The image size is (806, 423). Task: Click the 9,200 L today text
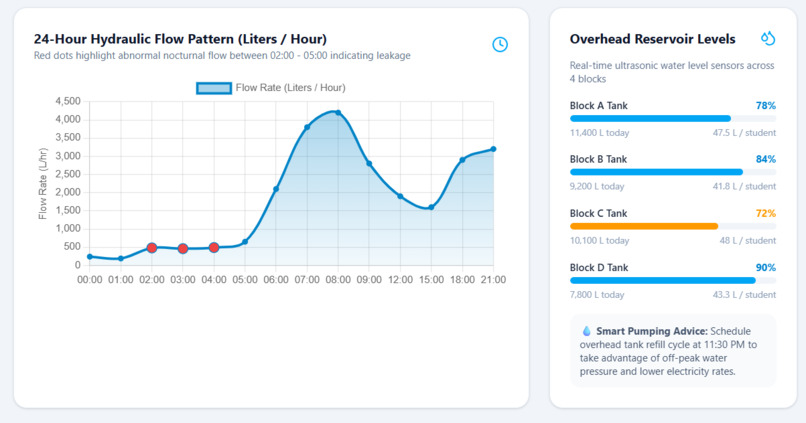coord(597,187)
